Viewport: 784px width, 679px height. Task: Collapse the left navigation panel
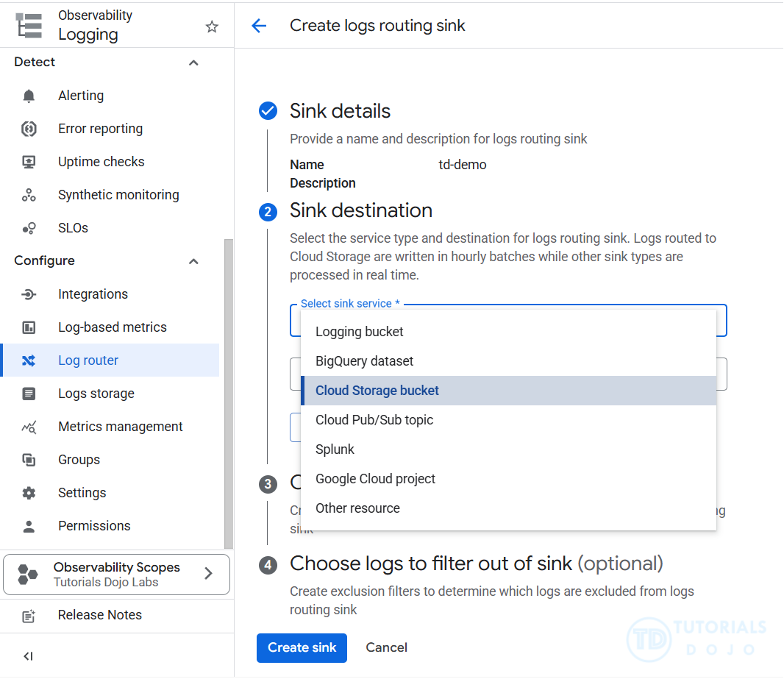click(x=28, y=656)
